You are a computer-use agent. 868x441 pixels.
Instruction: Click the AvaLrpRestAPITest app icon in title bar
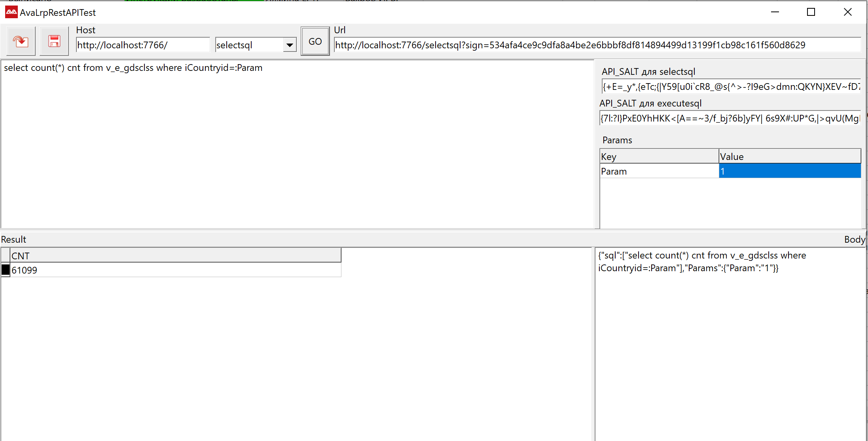click(11, 12)
